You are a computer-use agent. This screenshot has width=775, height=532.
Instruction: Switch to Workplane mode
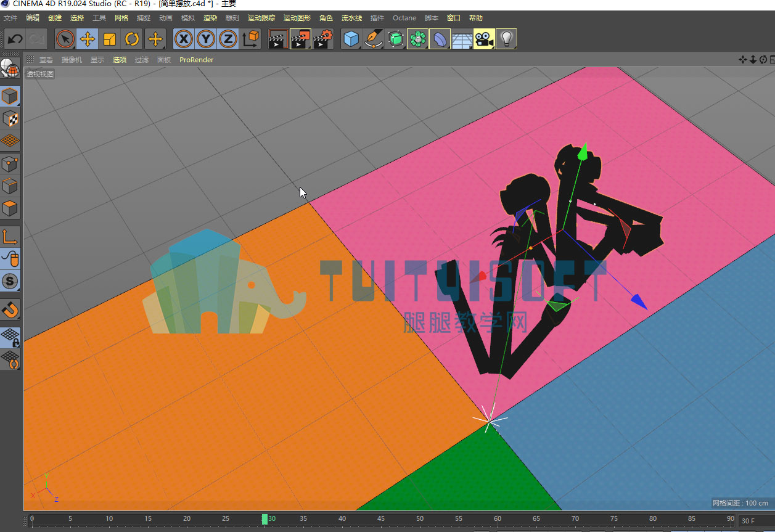click(x=10, y=141)
